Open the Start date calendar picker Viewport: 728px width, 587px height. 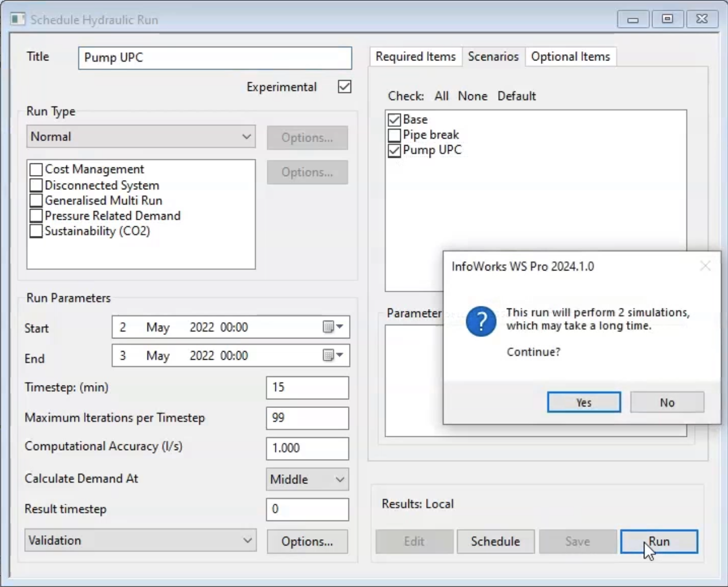[333, 327]
